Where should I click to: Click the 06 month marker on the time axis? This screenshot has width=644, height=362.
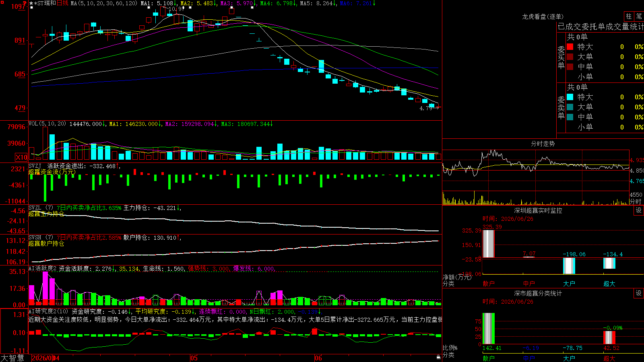(318, 358)
